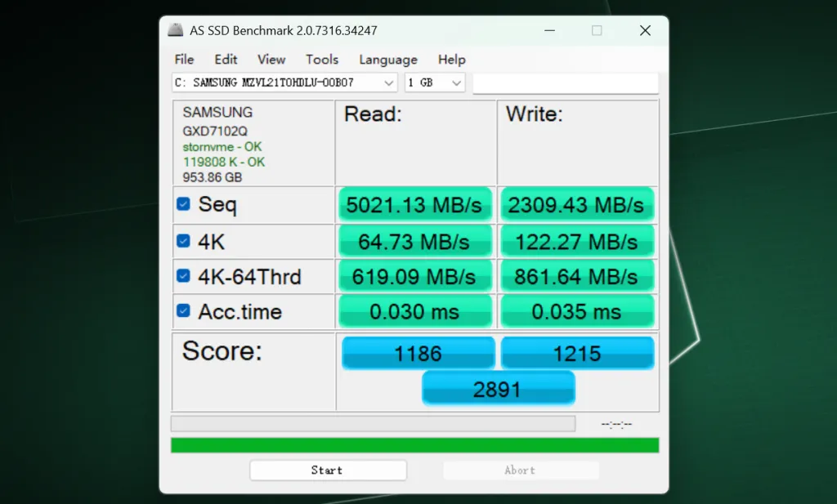Open the Tools menu

tap(322, 60)
